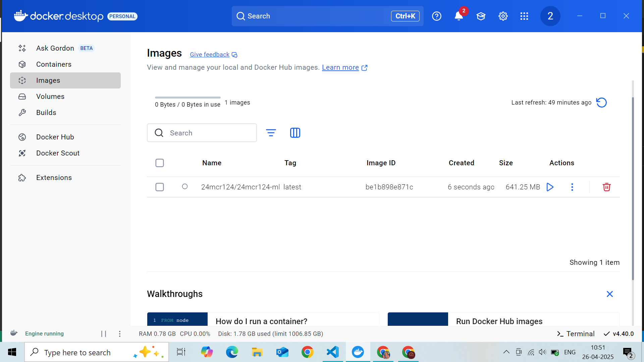Open Builds in sidebar

tap(65, 113)
